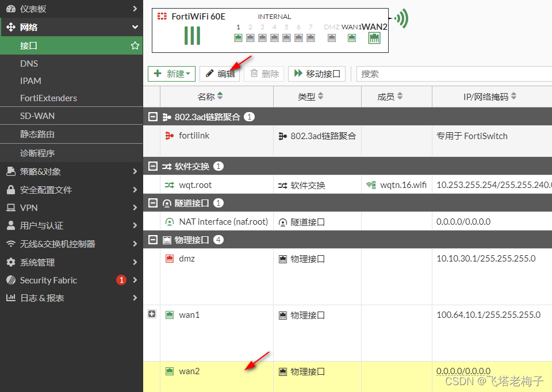Click the 删除 button
Screen dimensions: 552x392
[264, 74]
